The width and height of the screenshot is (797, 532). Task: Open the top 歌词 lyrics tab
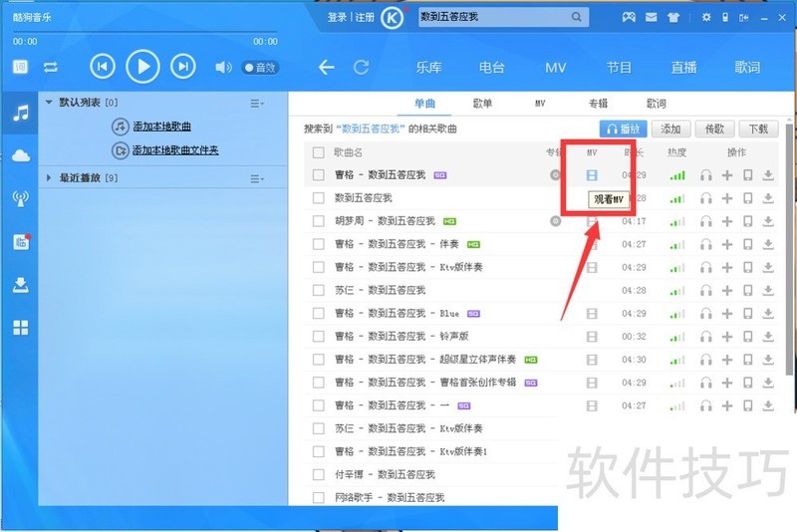click(747, 67)
